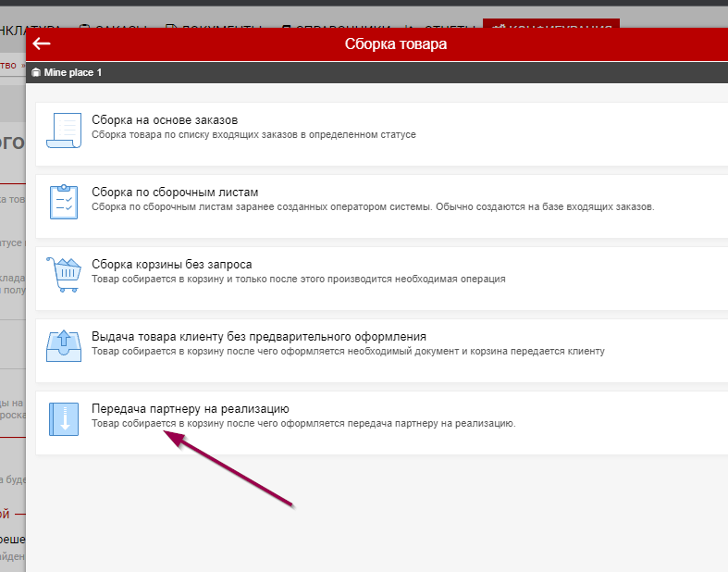Click the tray with up arrow icon
Screen dimensions: 728x572
(x=64, y=345)
